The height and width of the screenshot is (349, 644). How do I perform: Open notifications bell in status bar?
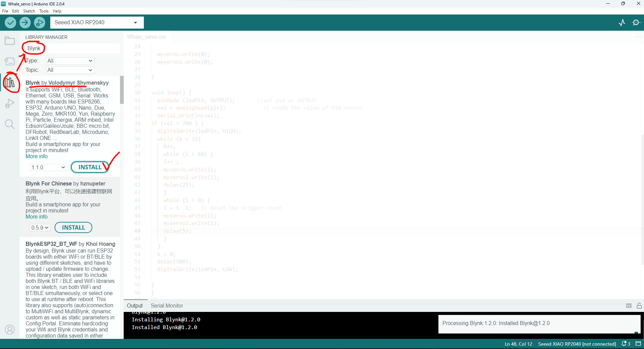(x=626, y=344)
